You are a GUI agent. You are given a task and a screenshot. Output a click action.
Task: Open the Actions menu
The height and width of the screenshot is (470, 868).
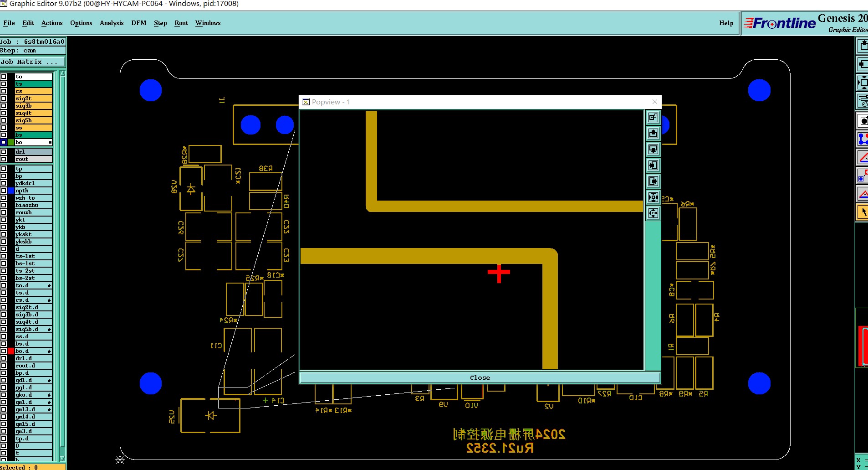pos(52,23)
